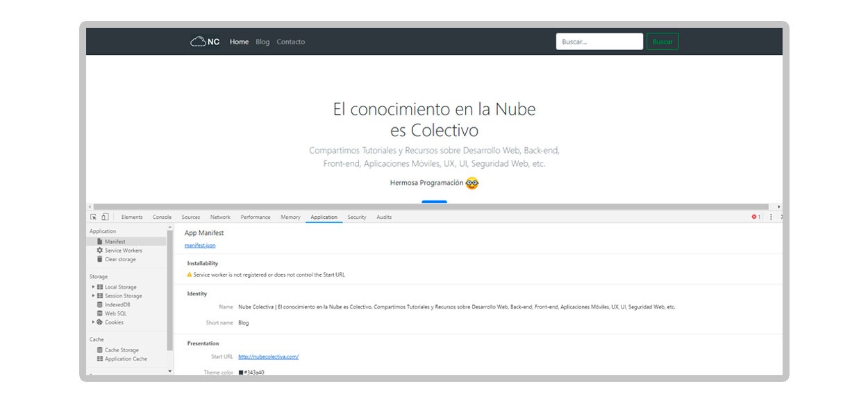Open the Elements tab

pyautogui.click(x=132, y=217)
